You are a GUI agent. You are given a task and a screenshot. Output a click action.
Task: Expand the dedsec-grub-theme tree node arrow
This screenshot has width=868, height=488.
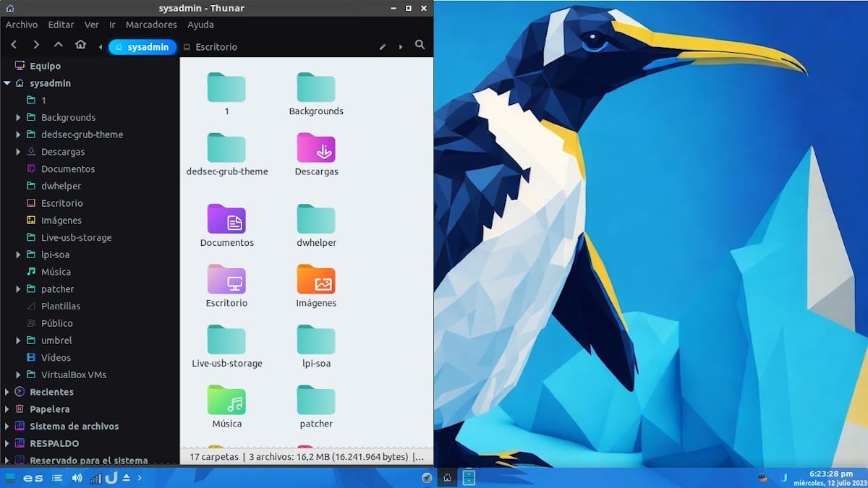click(18, 134)
